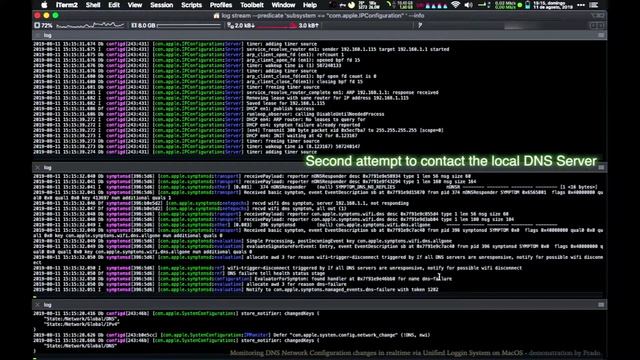Open the bottom log pane options menu

click(x=601, y=305)
